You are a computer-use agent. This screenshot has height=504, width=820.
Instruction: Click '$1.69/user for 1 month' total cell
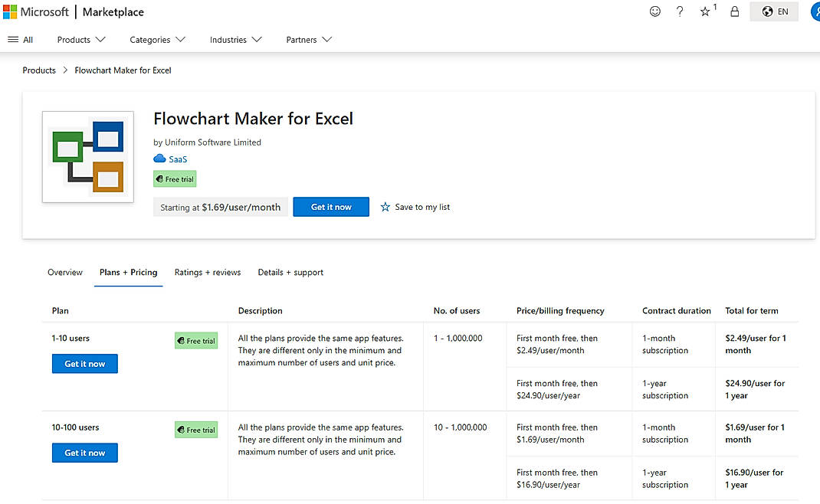pyautogui.click(x=755, y=434)
